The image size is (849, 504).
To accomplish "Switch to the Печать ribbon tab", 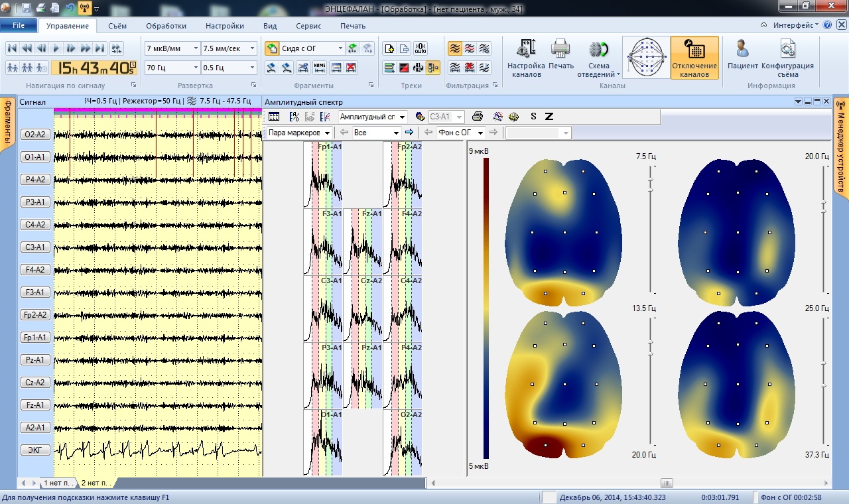I will (x=353, y=26).
